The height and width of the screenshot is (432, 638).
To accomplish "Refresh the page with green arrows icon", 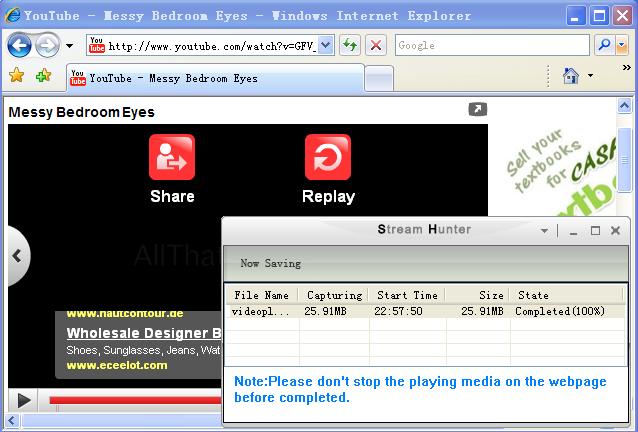I will [350, 45].
